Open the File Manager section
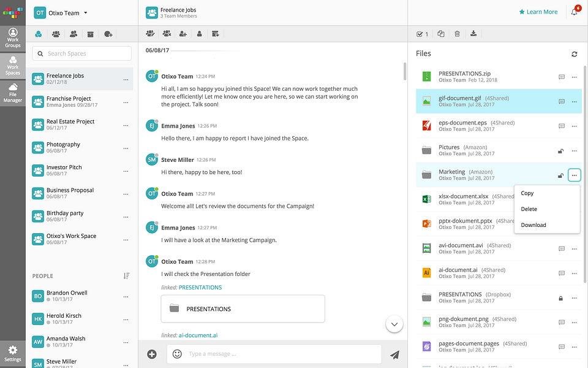The height and width of the screenshot is (368, 588). (13, 93)
